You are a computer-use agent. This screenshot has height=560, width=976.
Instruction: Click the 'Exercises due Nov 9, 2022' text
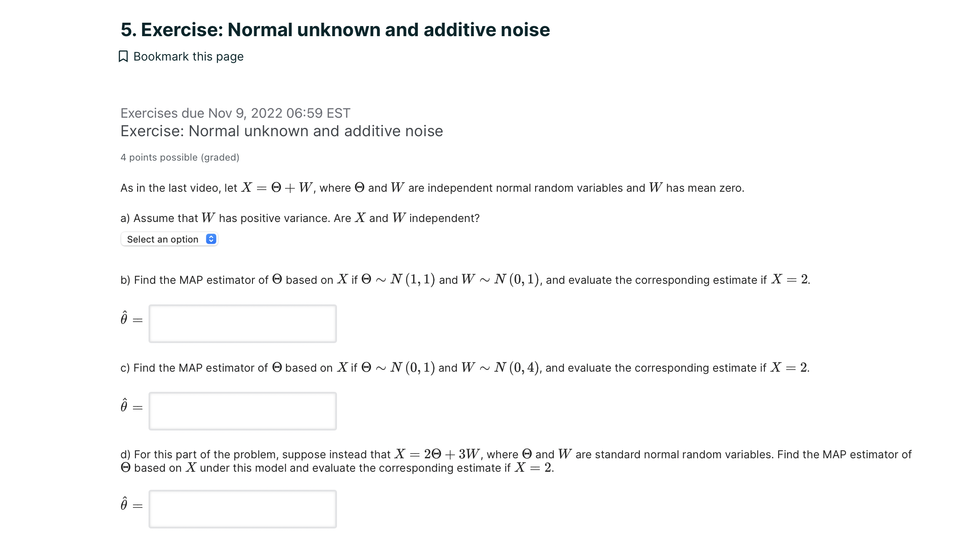[x=235, y=113]
